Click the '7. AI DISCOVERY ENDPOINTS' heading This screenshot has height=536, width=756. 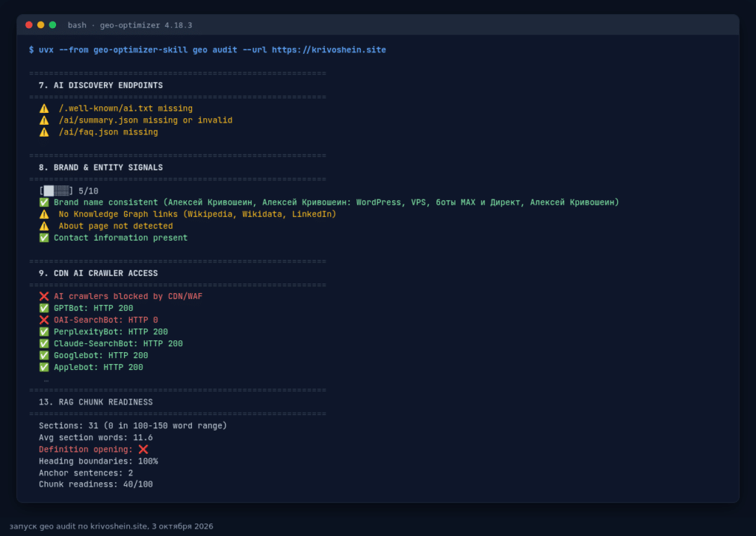point(100,86)
